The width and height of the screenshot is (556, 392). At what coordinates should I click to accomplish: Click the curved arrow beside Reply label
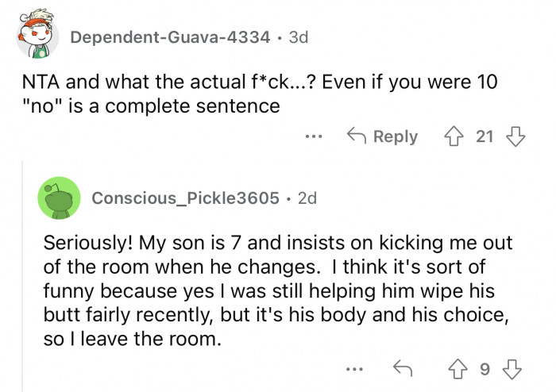(x=358, y=136)
